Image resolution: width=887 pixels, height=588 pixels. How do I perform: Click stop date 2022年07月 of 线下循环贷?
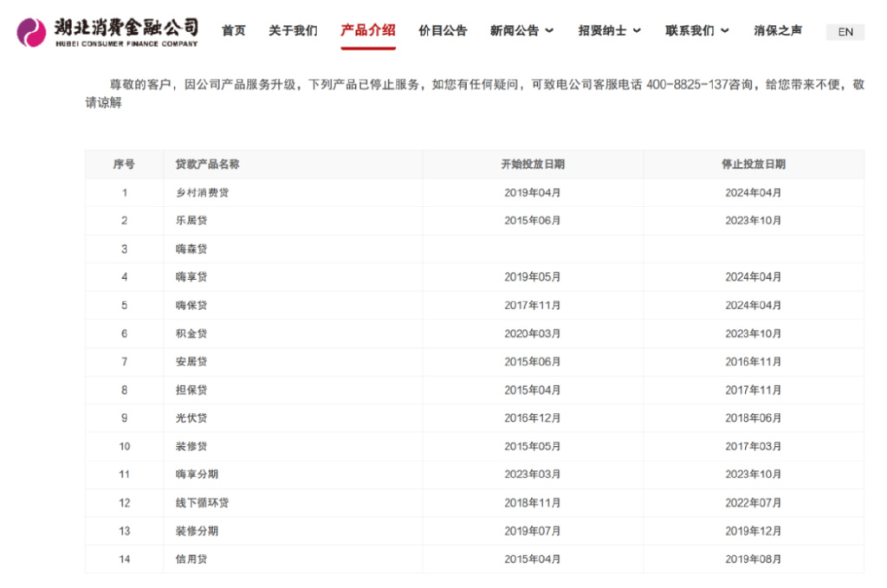[754, 502]
